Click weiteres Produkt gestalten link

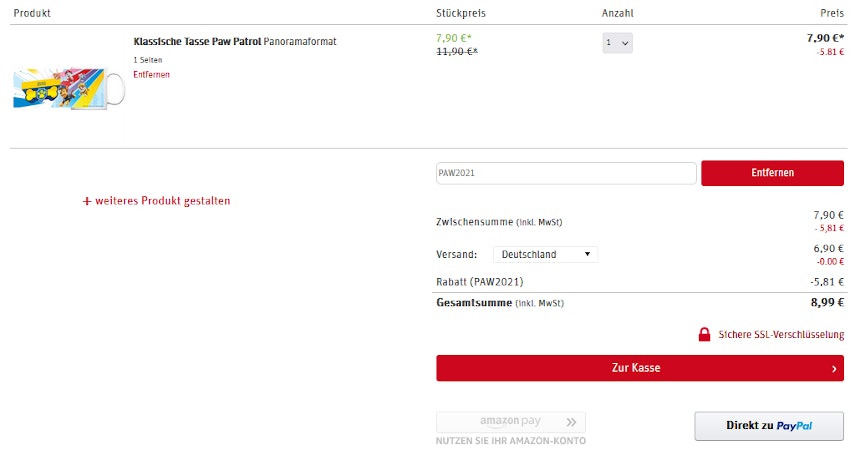point(163,201)
